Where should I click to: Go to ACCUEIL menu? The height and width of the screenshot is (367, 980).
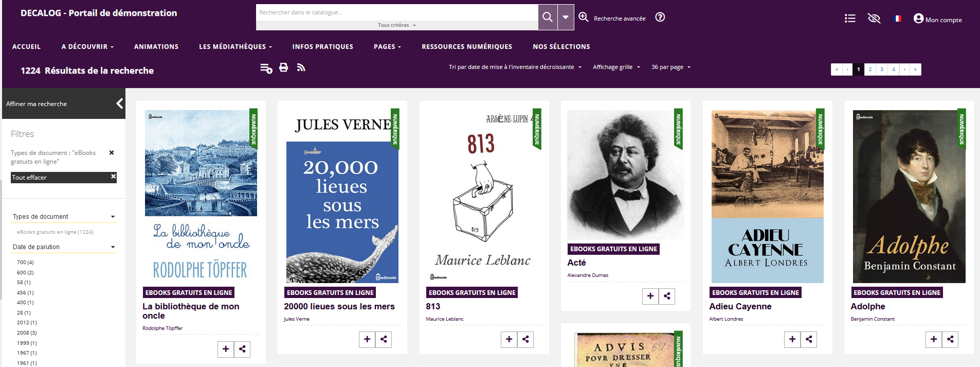click(x=26, y=46)
